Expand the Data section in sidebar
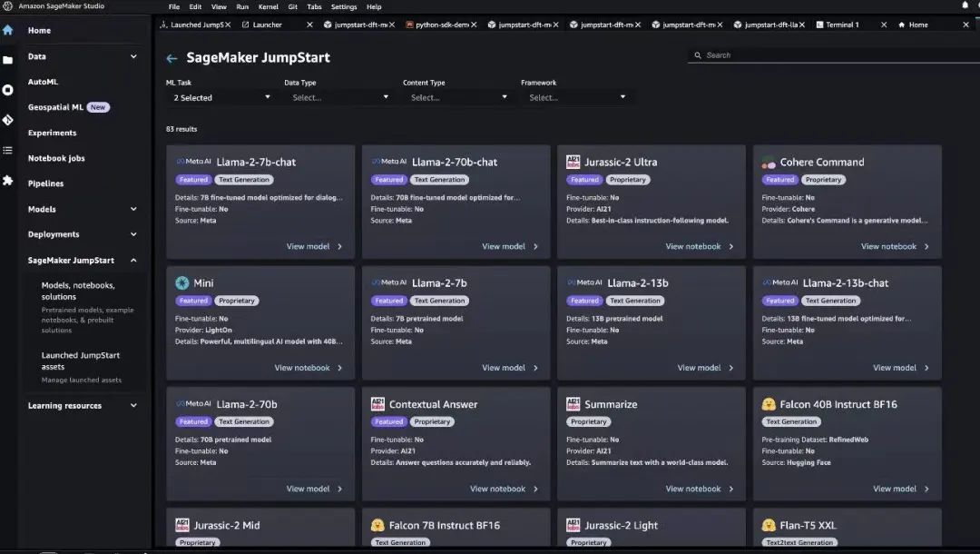Screen dimensions: 980x554 pyautogui.click(x=133, y=56)
